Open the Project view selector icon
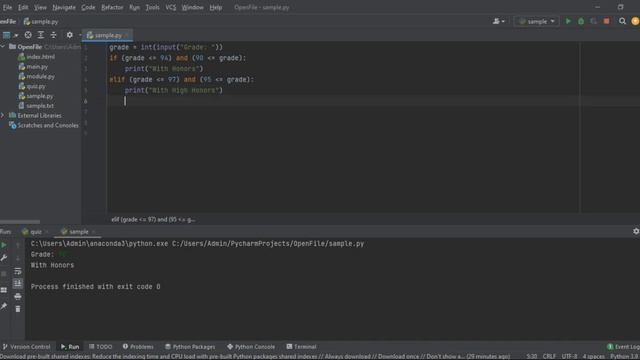 pos(7,35)
